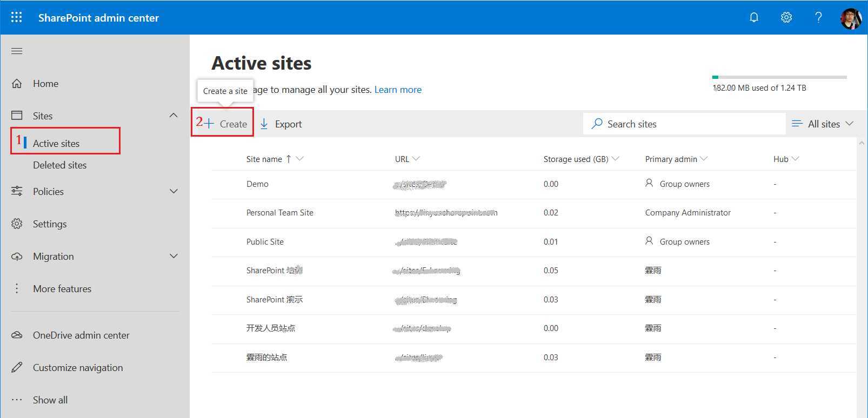This screenshot has height=418, width=868.
Task: Click Company Administrator admin cell
Action: pyautogui.click(x=687, y=213)
